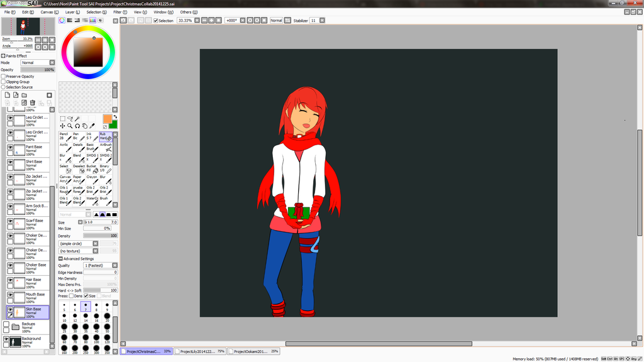This screenshot has height=362, width=644.
Task: Open the Stabilizer value dropdown
Action: coord(322,21)
